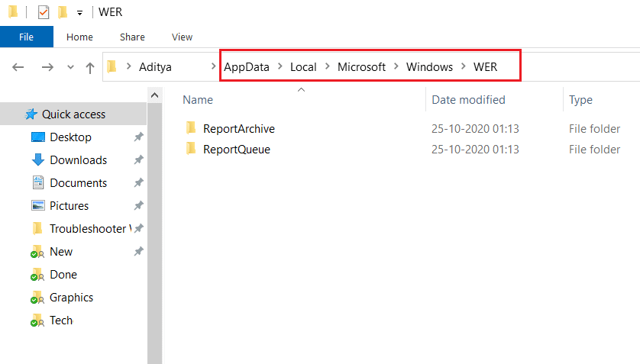640x364 pixels.
Task: Click the AppData breadcrumb in address bar
Action: [x=247, y=67]
